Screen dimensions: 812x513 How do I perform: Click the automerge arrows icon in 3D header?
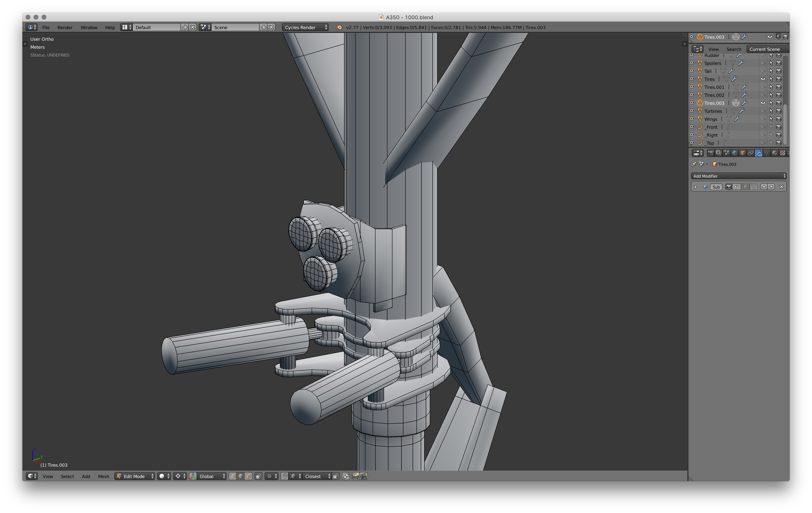pos(346,476)
